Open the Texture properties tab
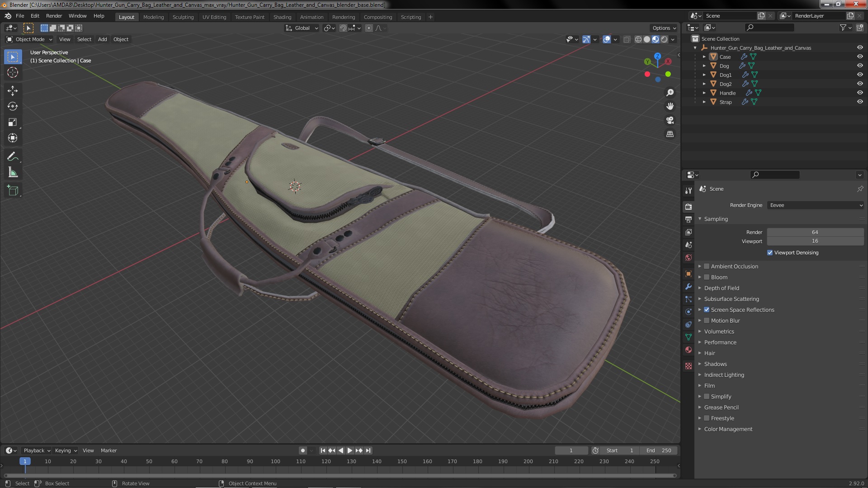 [689, 366]
